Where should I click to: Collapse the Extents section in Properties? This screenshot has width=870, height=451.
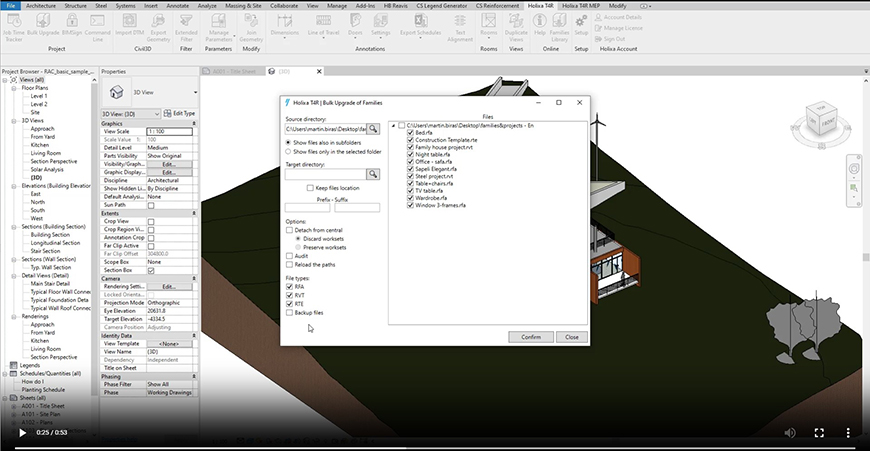point(194,213)
